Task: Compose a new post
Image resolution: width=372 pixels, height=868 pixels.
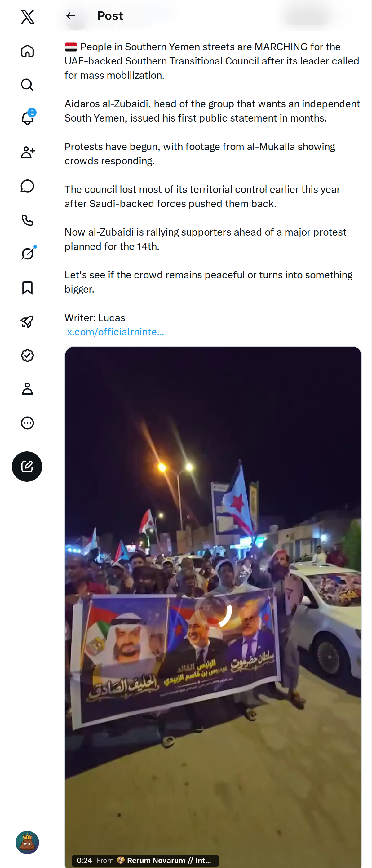Action: (27, 466)
